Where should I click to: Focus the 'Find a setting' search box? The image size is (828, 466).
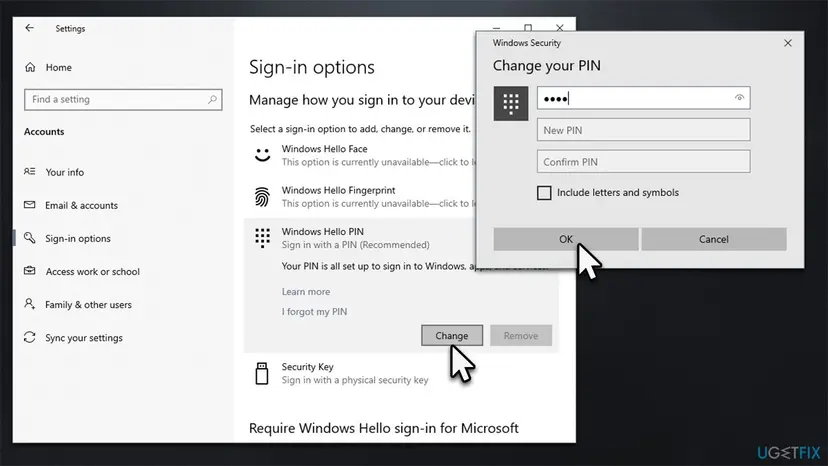coord(123,99)
